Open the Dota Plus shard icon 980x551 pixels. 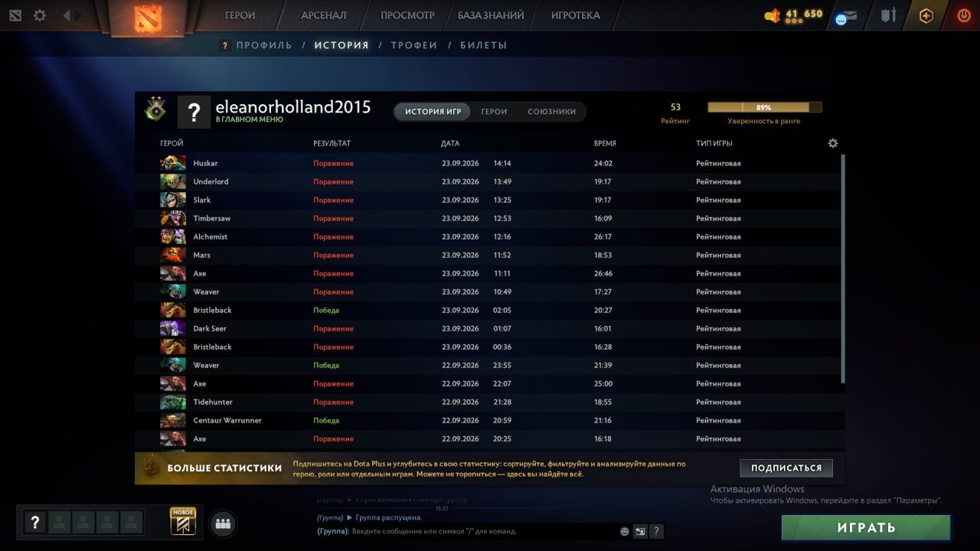click(x=926, y=15)
